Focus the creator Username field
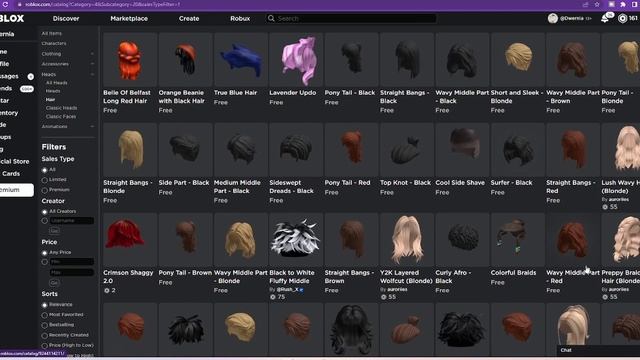640x360 pixels. point(72,221)
